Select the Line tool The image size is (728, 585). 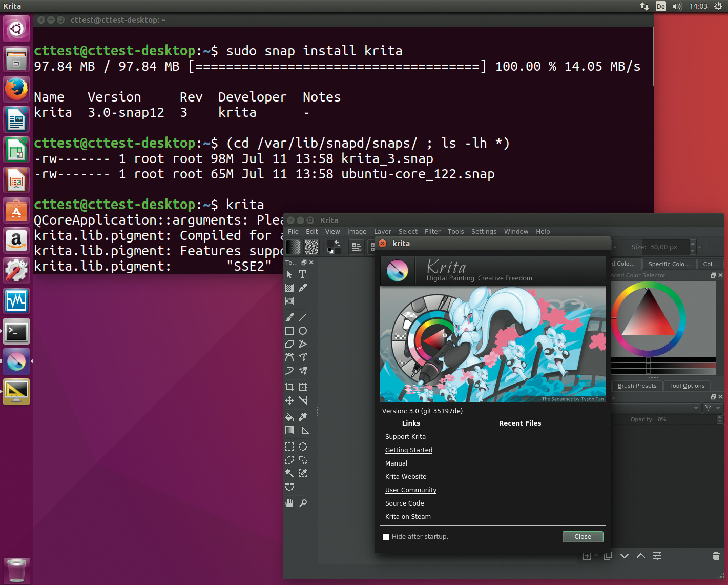coord(303,317)
